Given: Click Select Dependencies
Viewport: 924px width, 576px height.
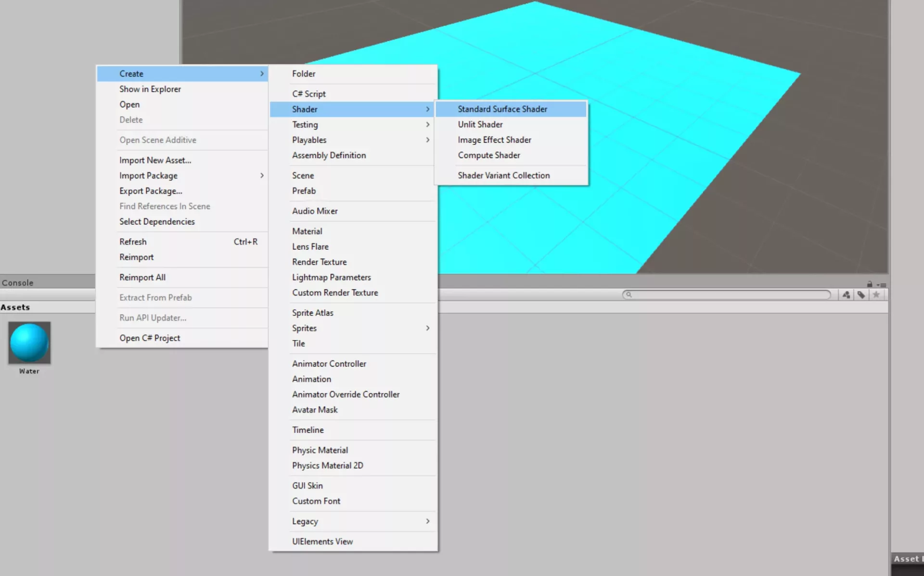Looking at the screenshot, I should coord(182,222).
